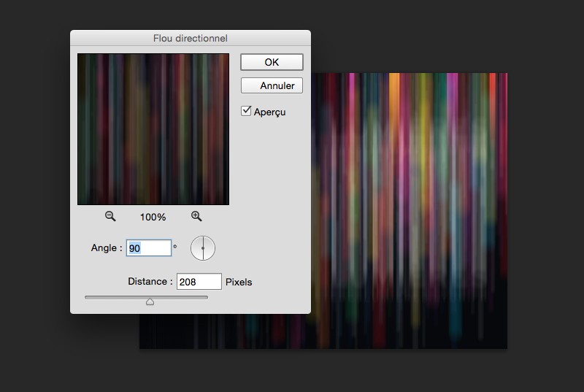Toggle the Aperçu preview checkbox
The height and width of the screenshot is (392, 584).
point(247,112)
